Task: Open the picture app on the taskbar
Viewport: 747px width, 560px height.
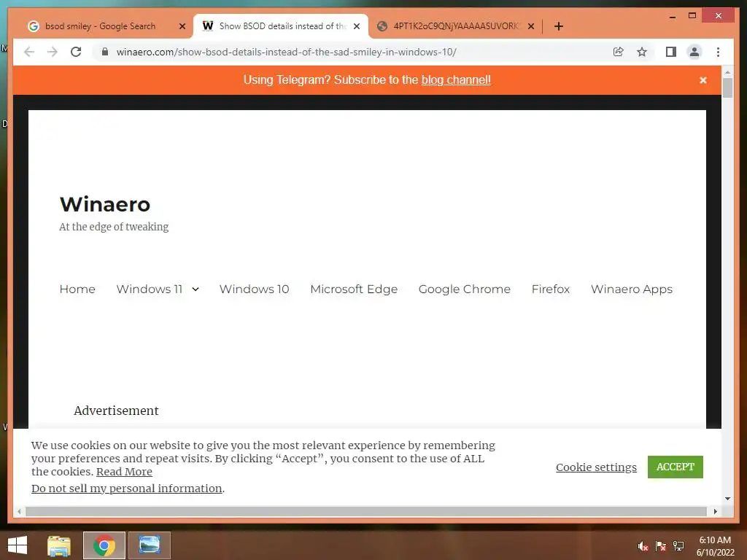Action: pyautogui.click(x=149, y=545)
